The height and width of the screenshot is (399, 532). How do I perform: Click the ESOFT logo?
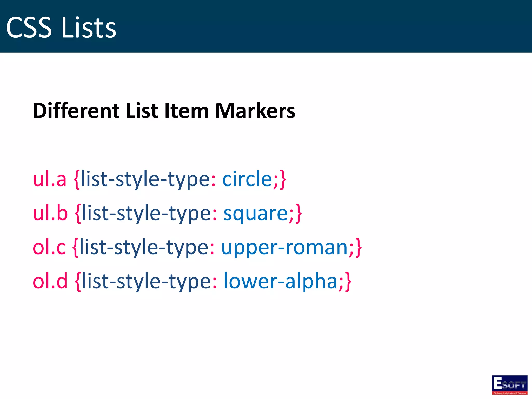coord(509,385)
